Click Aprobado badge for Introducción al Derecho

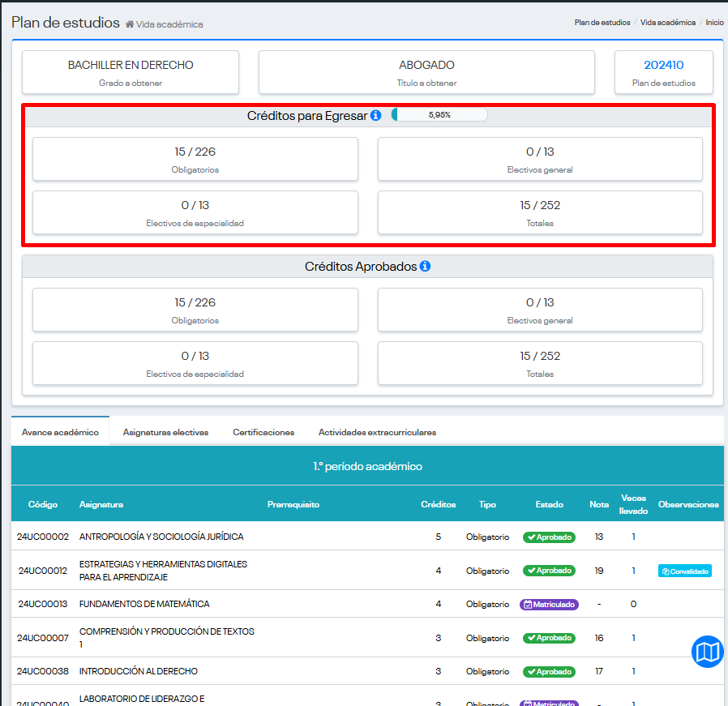click(549, 671)
